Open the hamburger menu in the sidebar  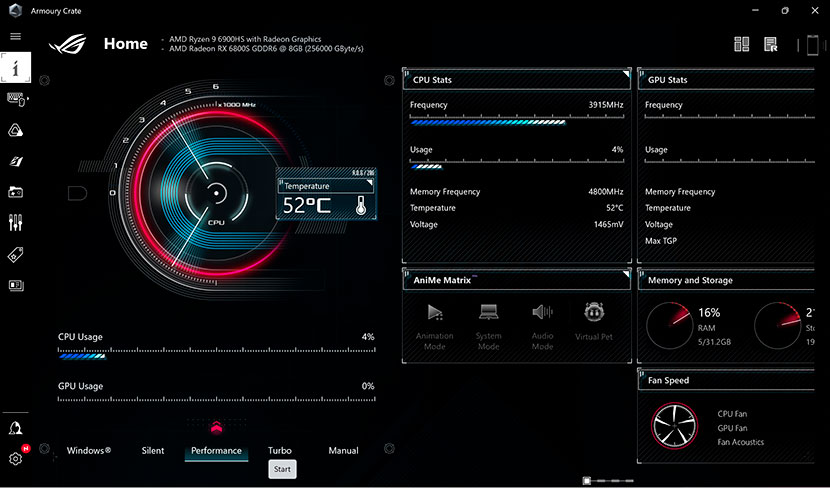(15, 37)
